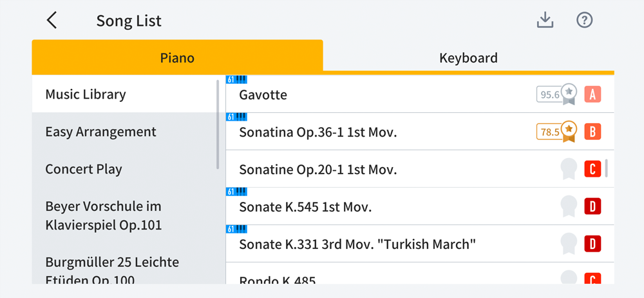Click the 61-key keyboard icon above Gavotte
Image resolution: width=644 pixels, height=298 pixels.
coord(236,79)
